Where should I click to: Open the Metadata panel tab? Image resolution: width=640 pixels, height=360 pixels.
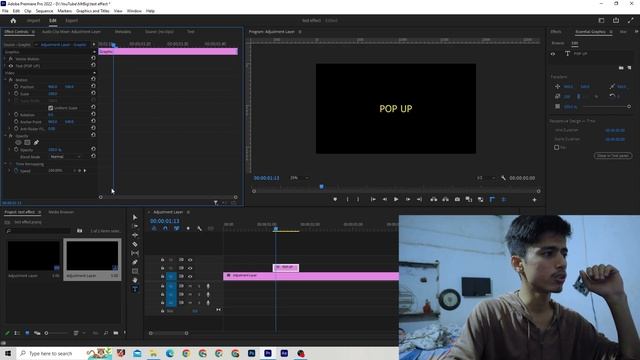pos(123,31)
